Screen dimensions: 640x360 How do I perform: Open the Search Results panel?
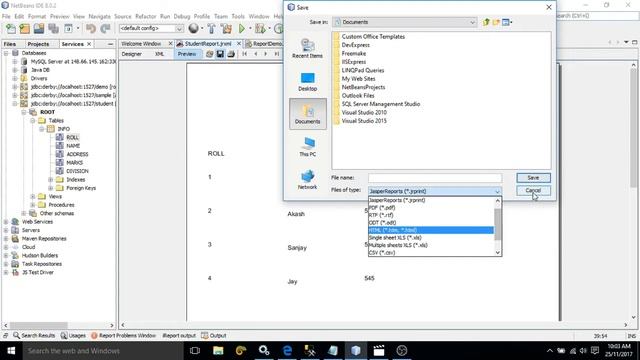pos(34,336)
